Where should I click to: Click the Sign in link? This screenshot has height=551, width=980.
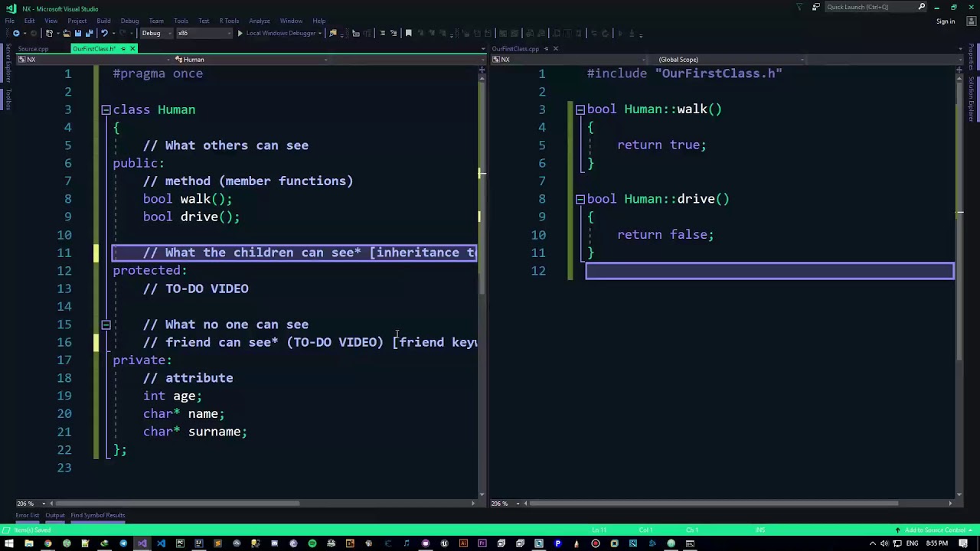coord(946,21)
